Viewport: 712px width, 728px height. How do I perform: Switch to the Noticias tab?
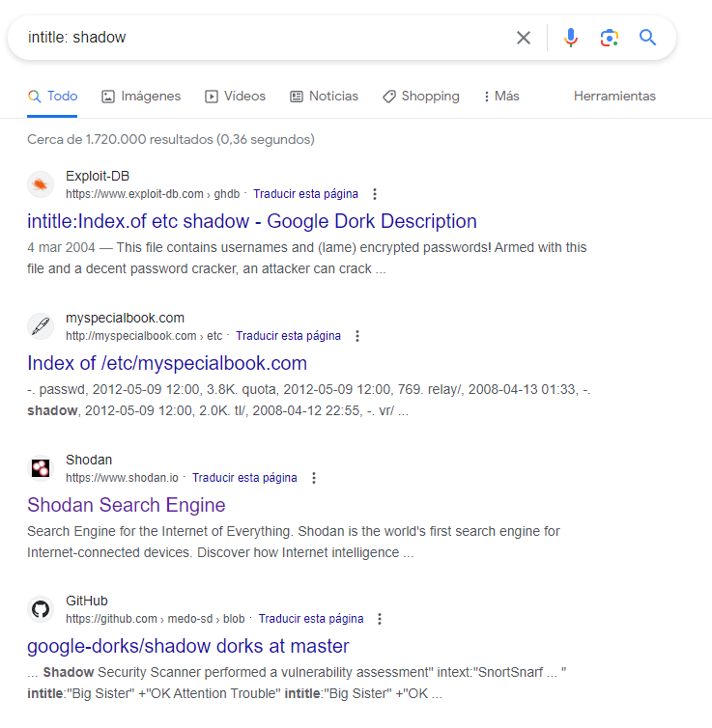[325, 97]
